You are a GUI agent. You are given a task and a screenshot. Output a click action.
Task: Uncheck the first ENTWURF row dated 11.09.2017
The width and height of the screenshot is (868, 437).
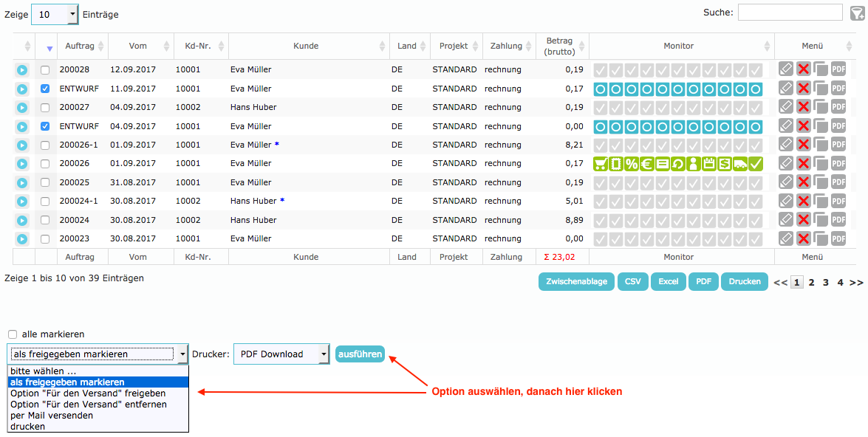45,89
